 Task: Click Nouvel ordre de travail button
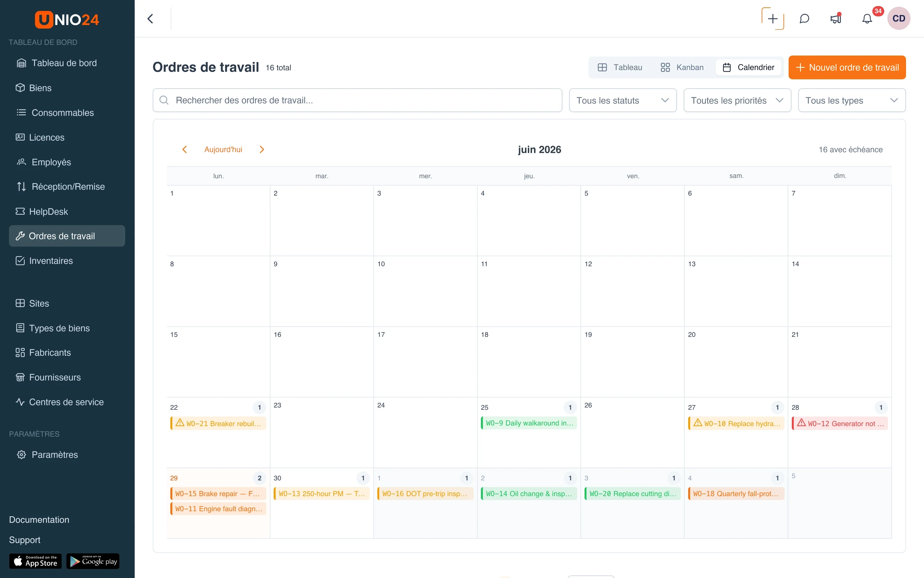847,67
